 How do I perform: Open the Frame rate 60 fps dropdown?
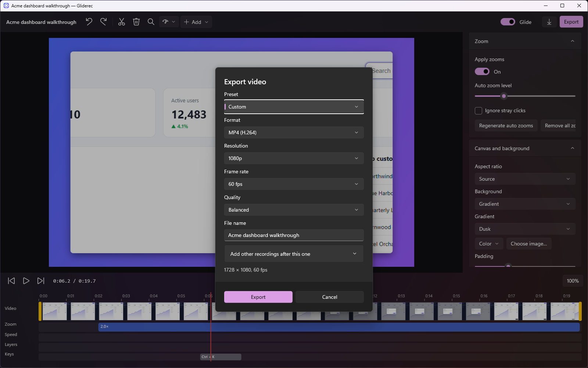coord(294,184)
